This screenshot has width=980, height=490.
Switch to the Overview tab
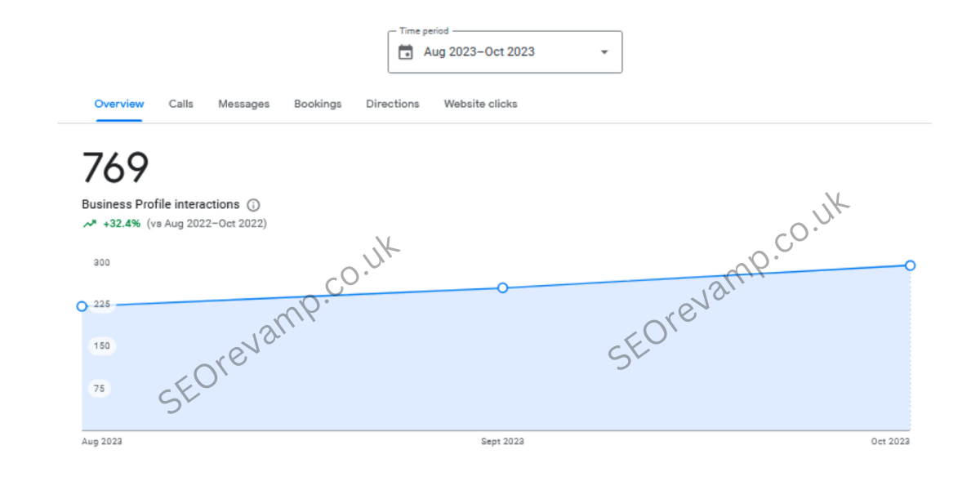pyautogui.click(x=119, y=104)
